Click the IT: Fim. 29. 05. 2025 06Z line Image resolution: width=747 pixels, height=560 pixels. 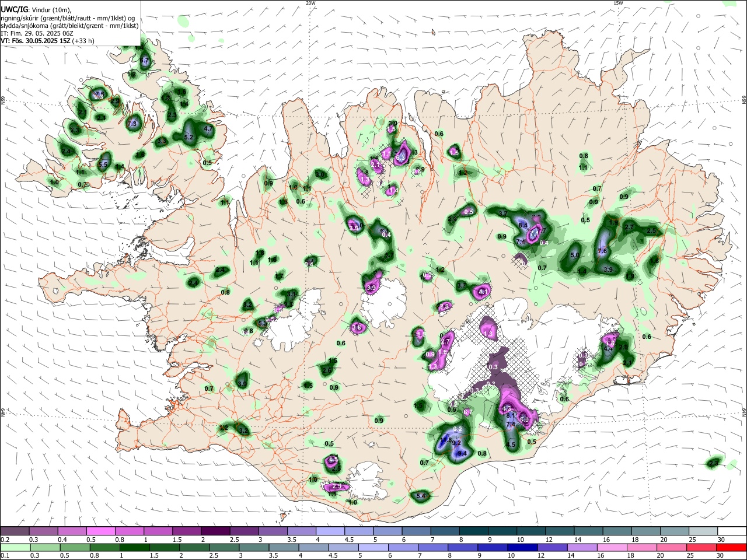pyautogui.click(x=36, y=34)
